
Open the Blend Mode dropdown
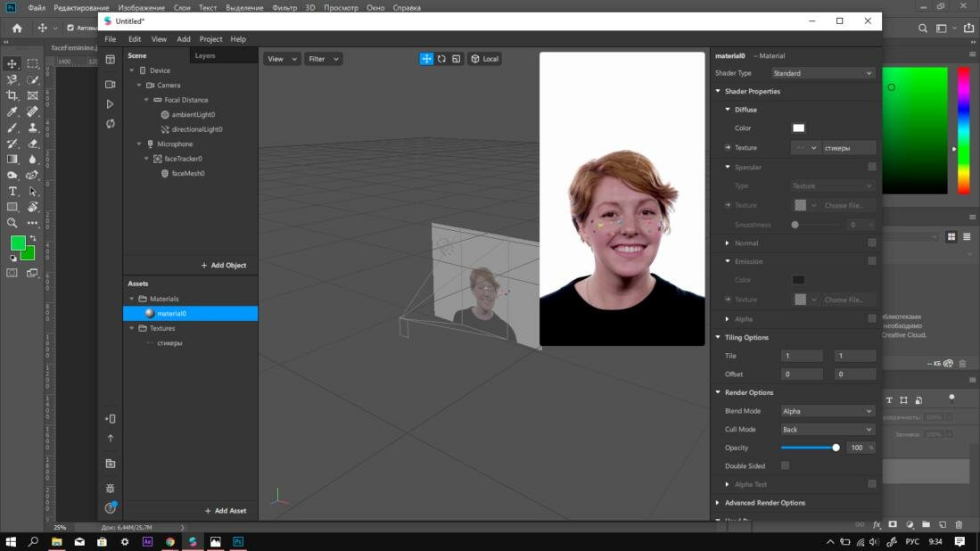point(827,411)
